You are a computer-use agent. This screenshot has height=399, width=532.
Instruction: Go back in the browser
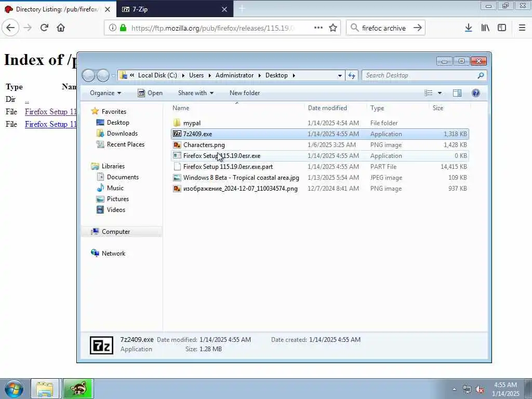(10, 28)
